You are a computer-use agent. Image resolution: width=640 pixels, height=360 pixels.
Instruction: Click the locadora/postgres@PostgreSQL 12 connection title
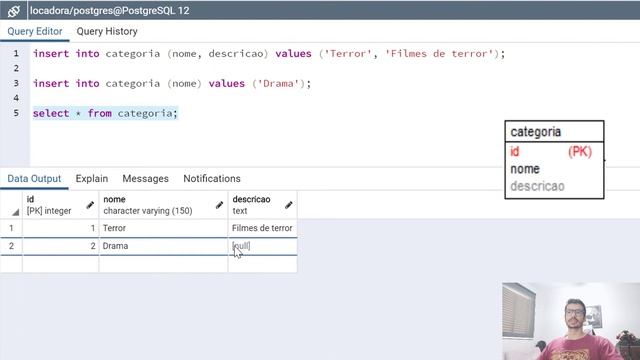pos(109,11)
